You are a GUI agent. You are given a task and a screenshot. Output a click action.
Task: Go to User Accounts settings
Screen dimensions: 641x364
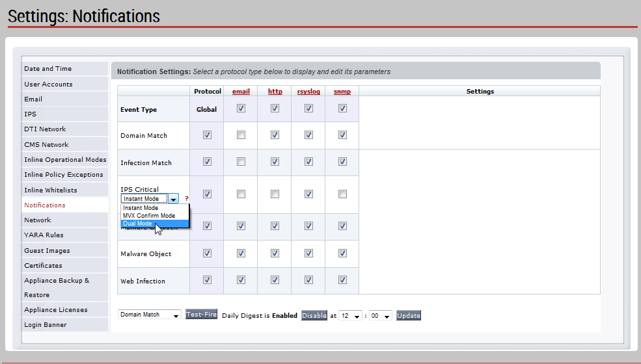(x=64, y=84)
